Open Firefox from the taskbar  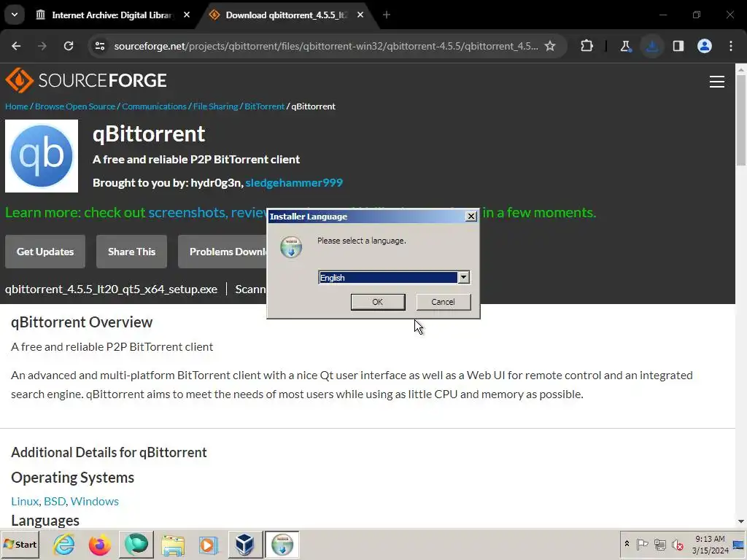99,544
